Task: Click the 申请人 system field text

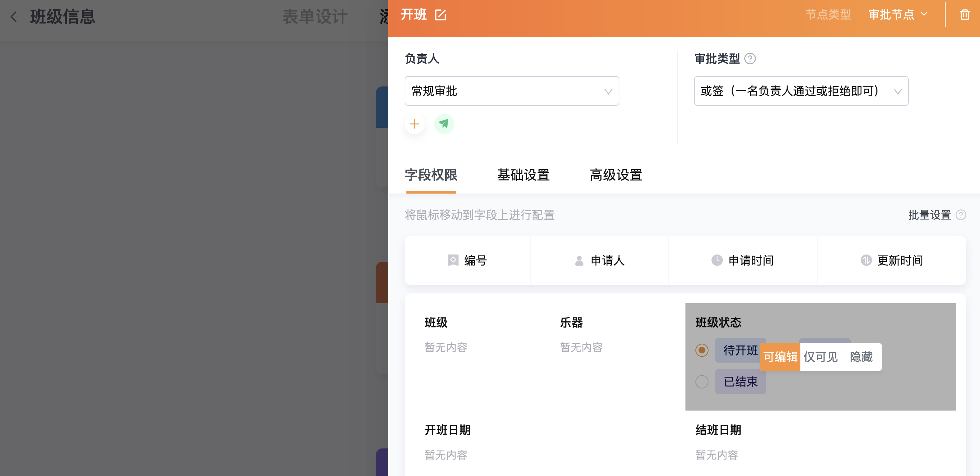Action: pyautogui.click(x=608, y=260)
